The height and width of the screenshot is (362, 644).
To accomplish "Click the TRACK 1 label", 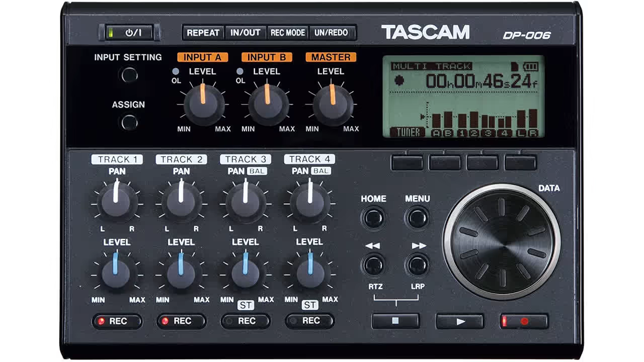I will [x=117, y=159].
